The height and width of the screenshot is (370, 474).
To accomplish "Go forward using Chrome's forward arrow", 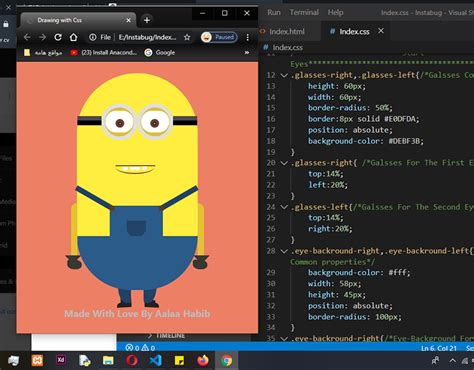I will click(x=42, y=37).
